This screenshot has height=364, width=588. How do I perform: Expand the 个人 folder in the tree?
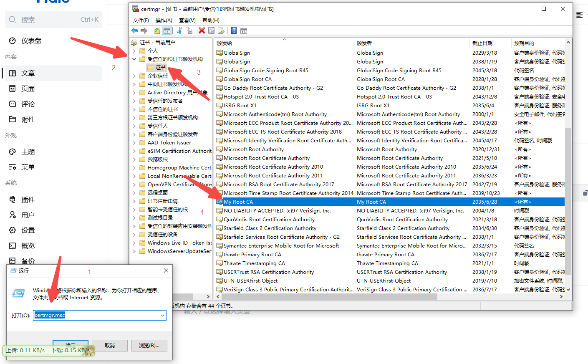pyautogui.click(x=134, y=51)
